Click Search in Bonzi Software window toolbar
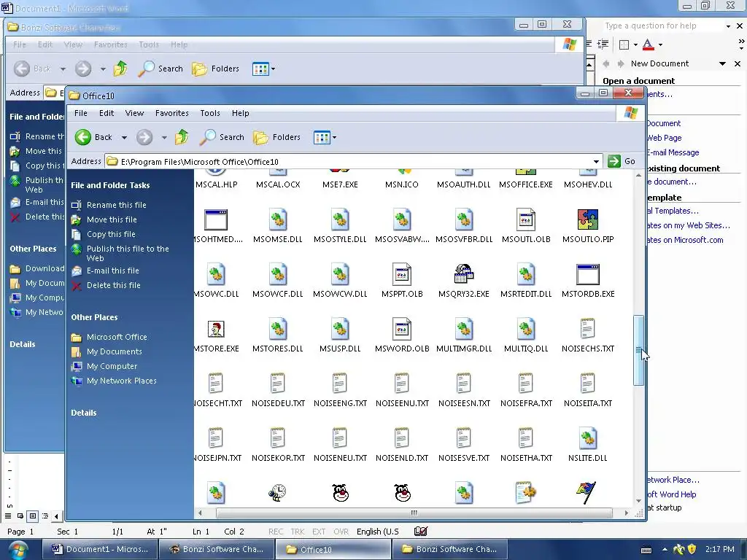The width and height of the screenshot is (747, 560). [160, 69]
